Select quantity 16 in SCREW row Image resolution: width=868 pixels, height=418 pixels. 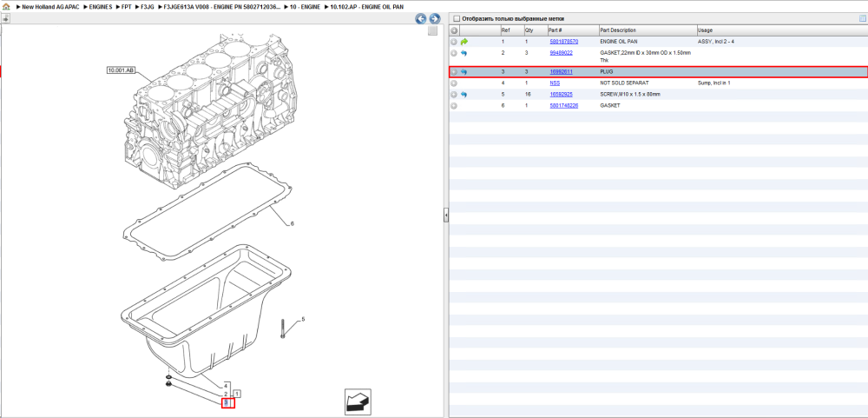(528, 94)
